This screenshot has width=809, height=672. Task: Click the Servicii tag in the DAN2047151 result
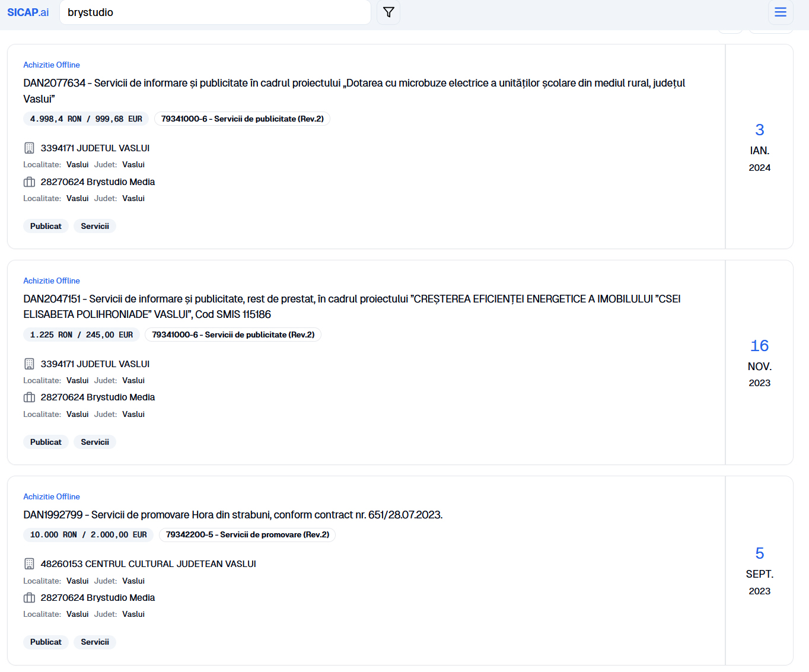95,442
